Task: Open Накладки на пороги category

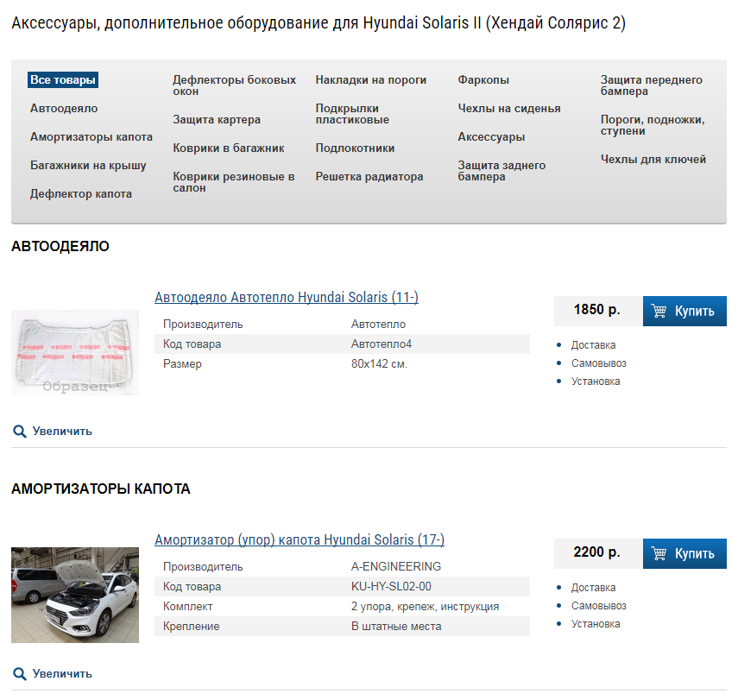Action: tap(371, 80)
